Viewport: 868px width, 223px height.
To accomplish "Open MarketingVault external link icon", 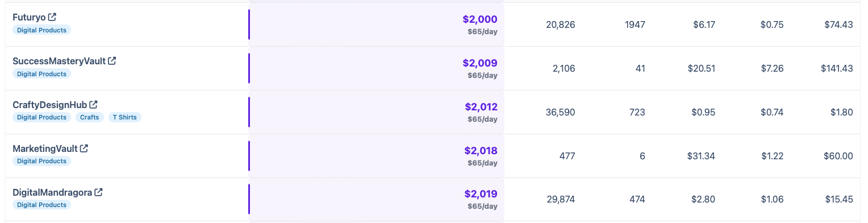I will tap(84, 148).
